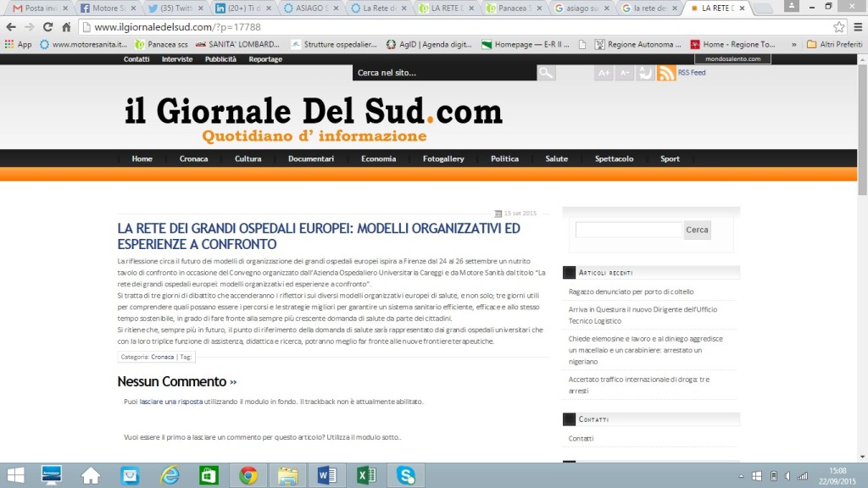Open 'Ragazzo denunciato per porto di coltello'
868x488 pixels.
coord(631,291)
